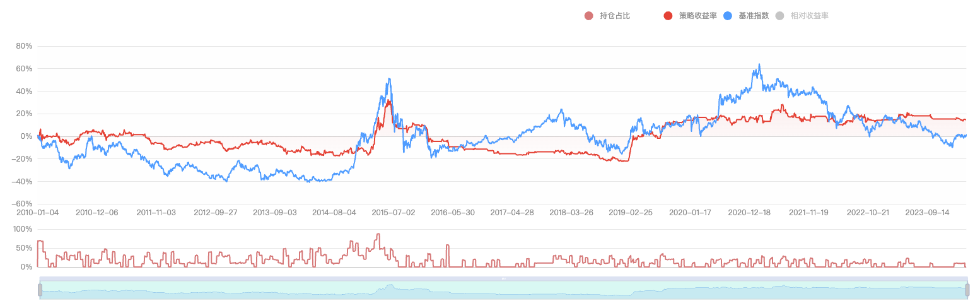Click the pink circle icon for 持仓占比

coord(589,16)
